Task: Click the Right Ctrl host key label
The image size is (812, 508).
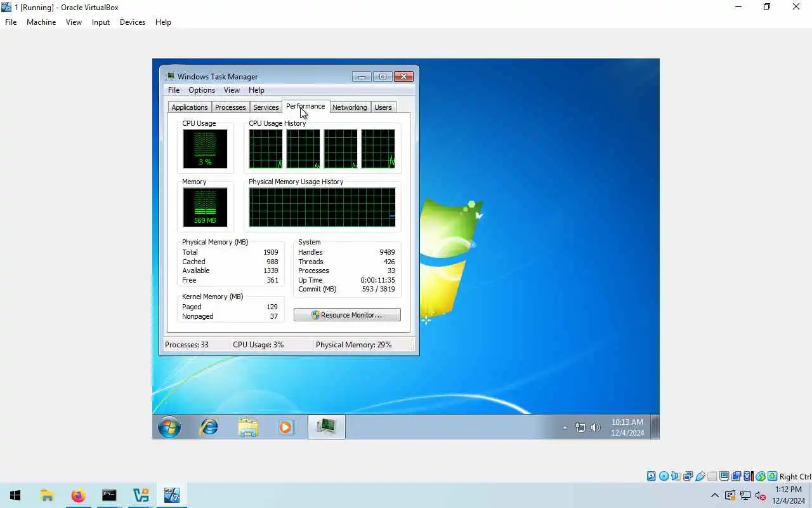Action: coord(795,476)
